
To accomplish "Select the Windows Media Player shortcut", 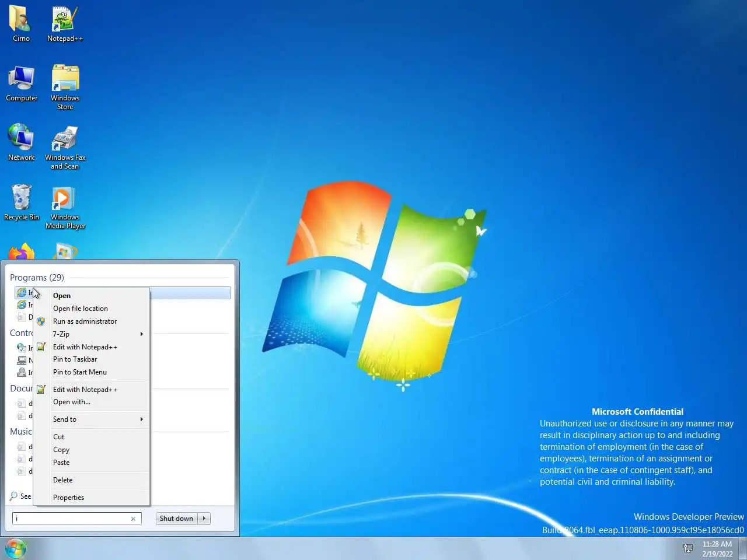I will click(x=65, y=207).
